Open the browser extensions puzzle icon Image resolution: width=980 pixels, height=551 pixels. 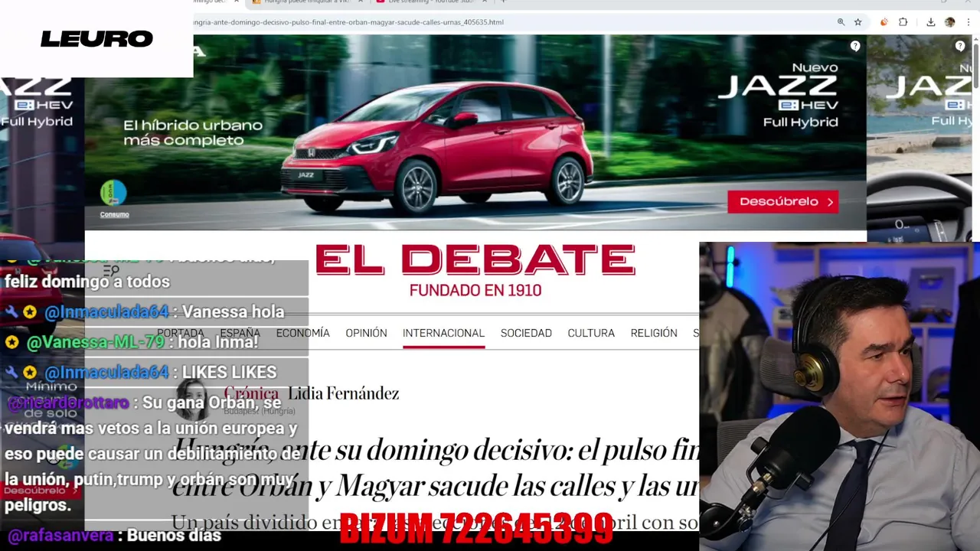click(903, 22)
